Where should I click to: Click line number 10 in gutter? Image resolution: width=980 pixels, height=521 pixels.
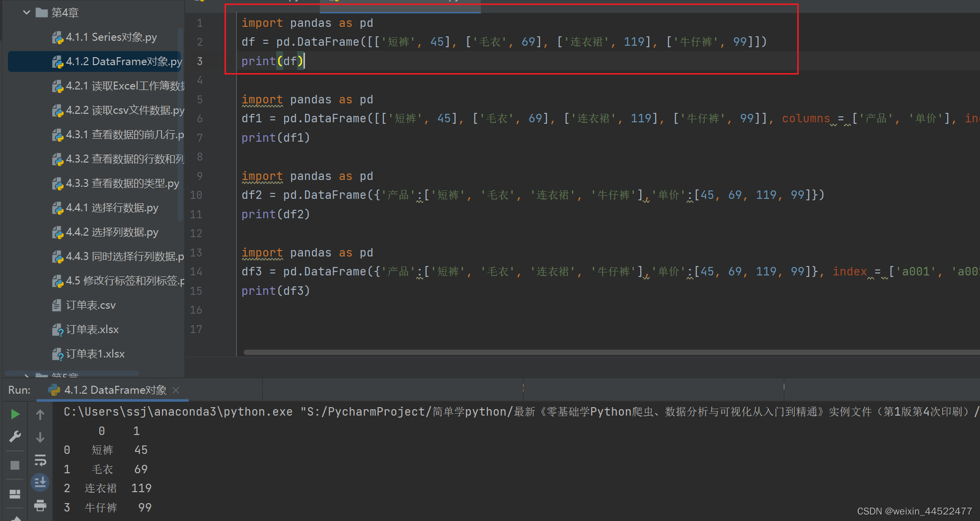(x=196, y=195)
